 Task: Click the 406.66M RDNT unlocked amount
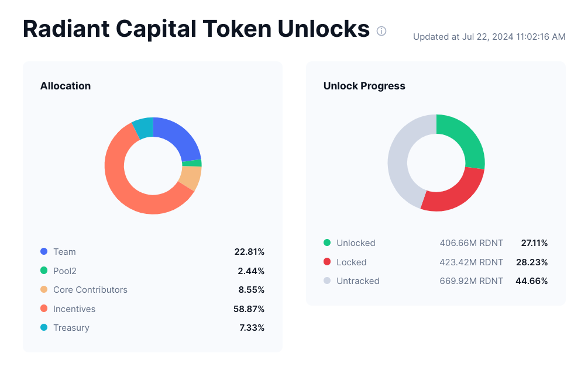click(x=471, y=243)
